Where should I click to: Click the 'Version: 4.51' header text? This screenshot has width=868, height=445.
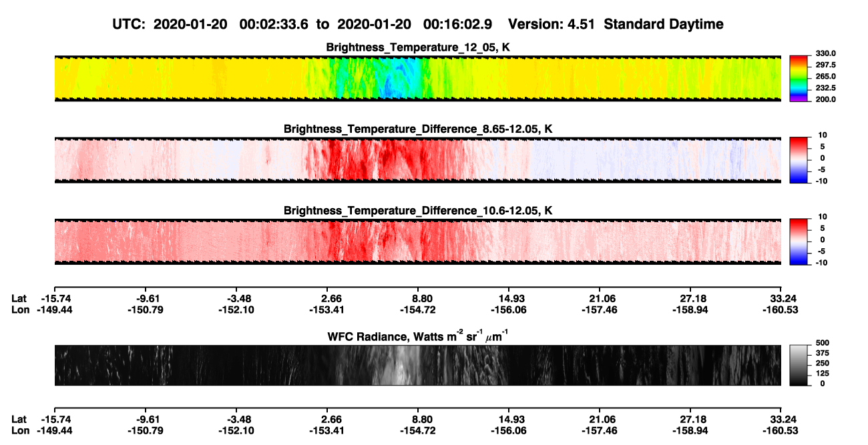(x=552, y=25)
